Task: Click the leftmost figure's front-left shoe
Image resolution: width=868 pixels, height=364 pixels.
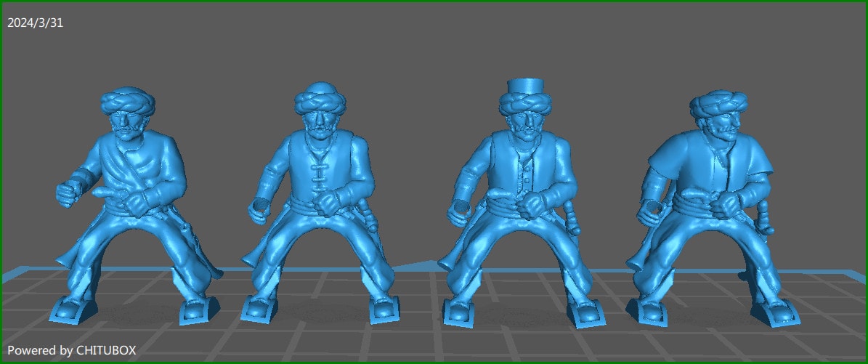Action: point(73,311)
